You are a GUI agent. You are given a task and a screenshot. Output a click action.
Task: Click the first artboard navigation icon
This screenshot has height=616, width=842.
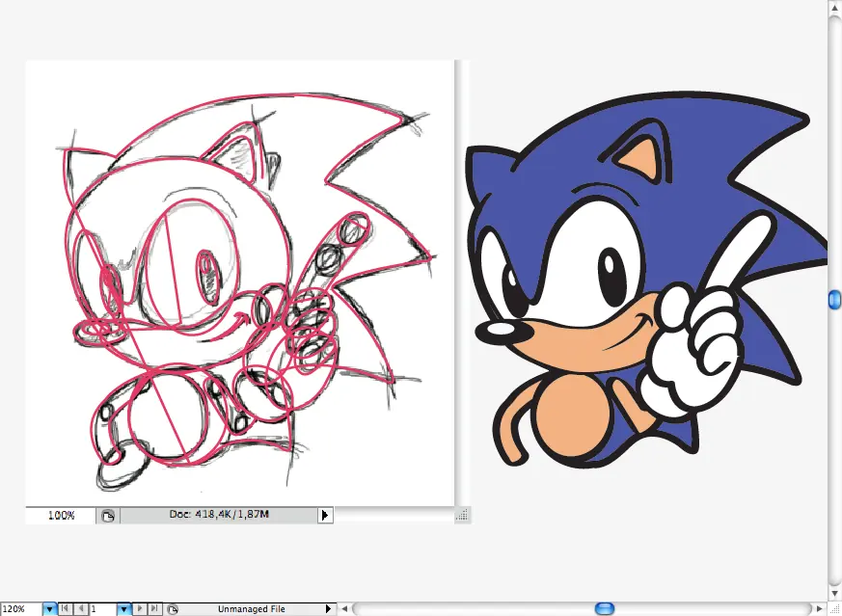click(x=65, y=609)
